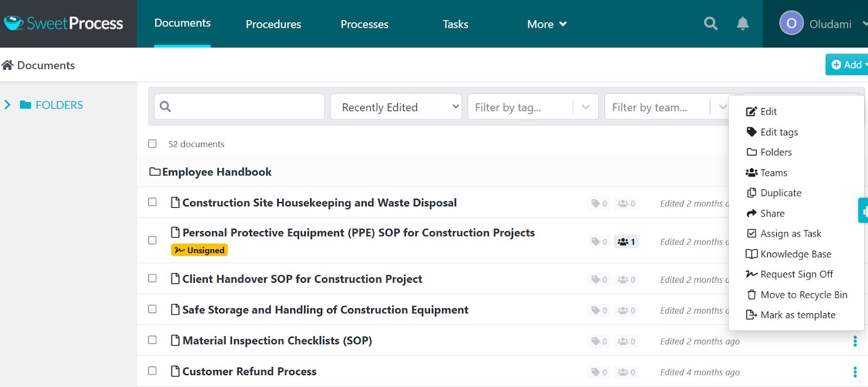Check the Safe Storage and Handling row
This screenshot has width=868, height=387.
pyautogui.click(x=152, y=309)
